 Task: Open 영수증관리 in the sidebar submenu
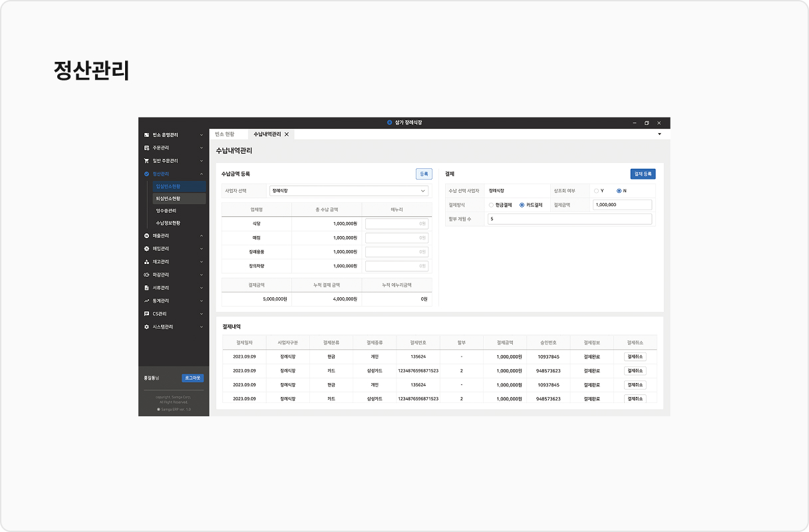pos(166,211)
